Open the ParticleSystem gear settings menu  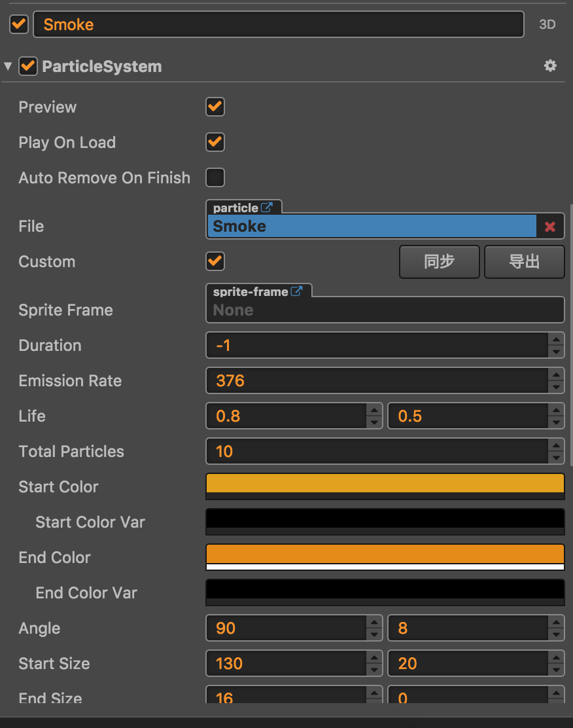(x=550, y=65)
